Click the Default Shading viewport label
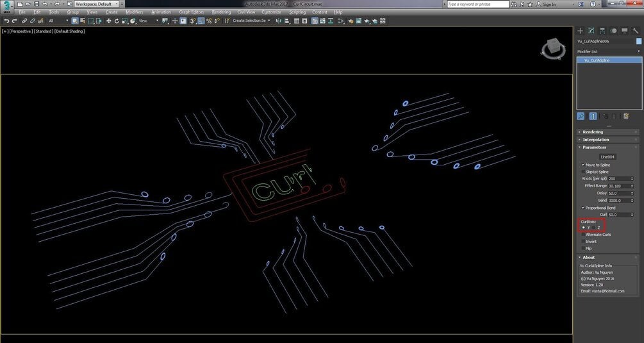The width and height of the screenshot is (644, 343). [x=70, y=31]
